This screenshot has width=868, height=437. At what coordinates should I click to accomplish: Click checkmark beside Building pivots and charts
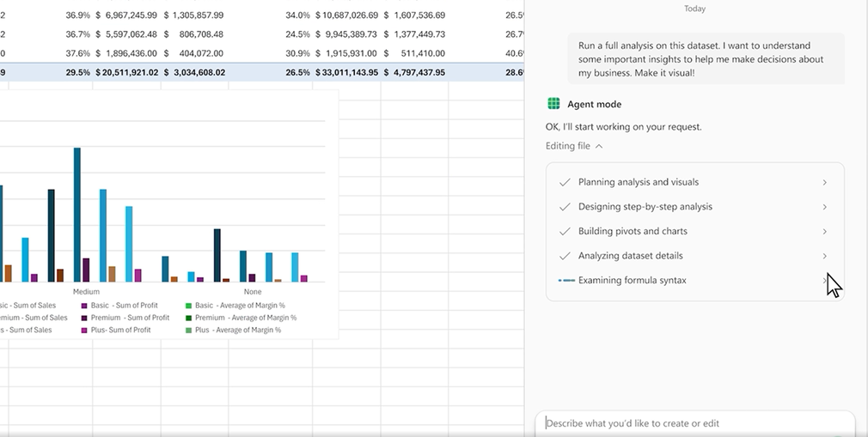click(x=565, y=231)
